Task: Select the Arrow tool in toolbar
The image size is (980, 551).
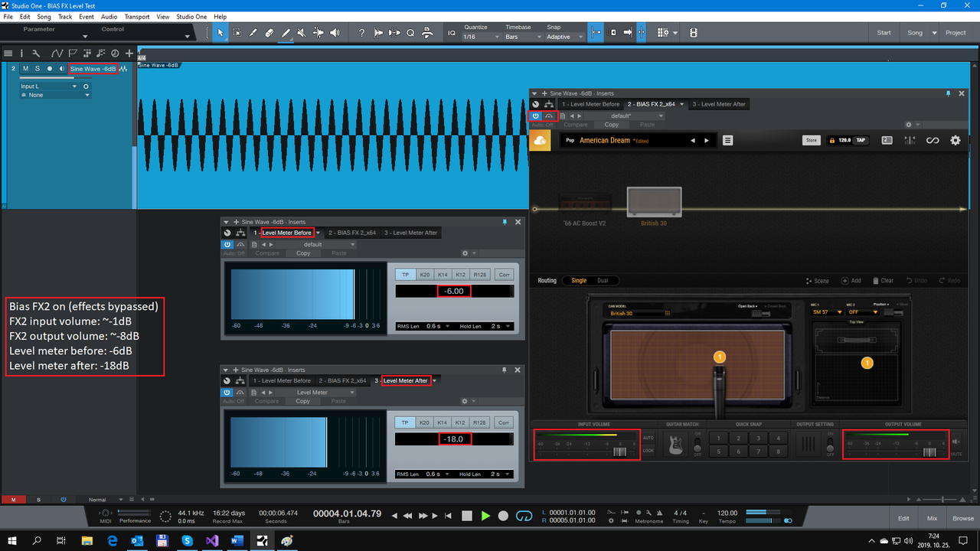Action: click(x=220, y=33)
